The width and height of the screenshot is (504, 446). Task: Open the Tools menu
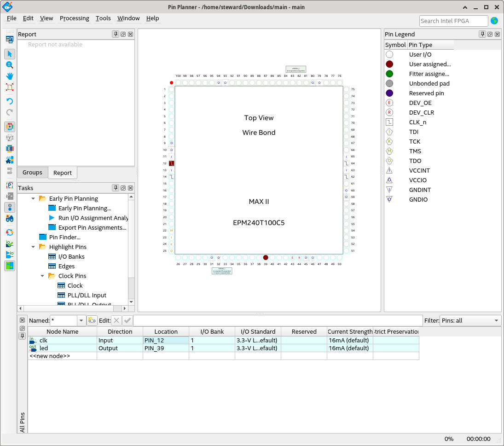(x=103, y=18)
